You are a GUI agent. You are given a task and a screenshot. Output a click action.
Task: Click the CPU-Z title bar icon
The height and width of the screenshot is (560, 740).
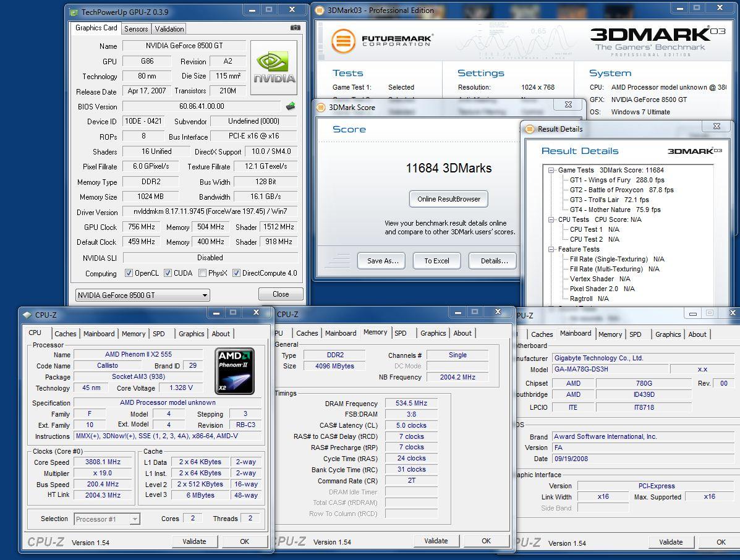(x=27, y=315)
